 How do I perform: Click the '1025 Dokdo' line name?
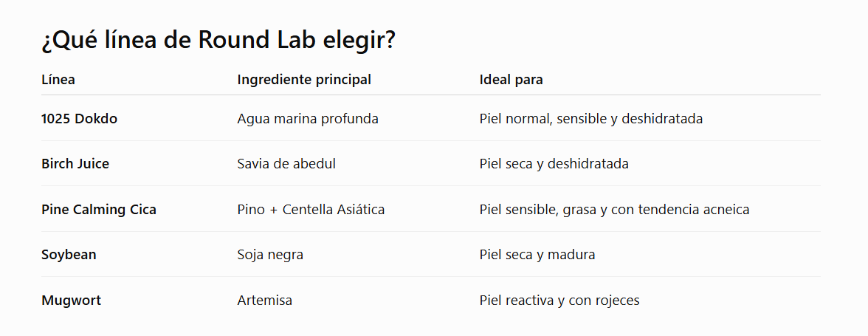tap(79, 118)
